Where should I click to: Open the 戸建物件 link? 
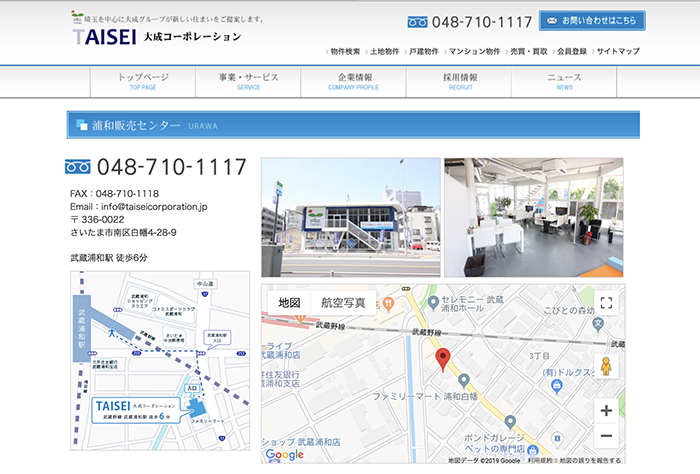(x=424, y=51)
